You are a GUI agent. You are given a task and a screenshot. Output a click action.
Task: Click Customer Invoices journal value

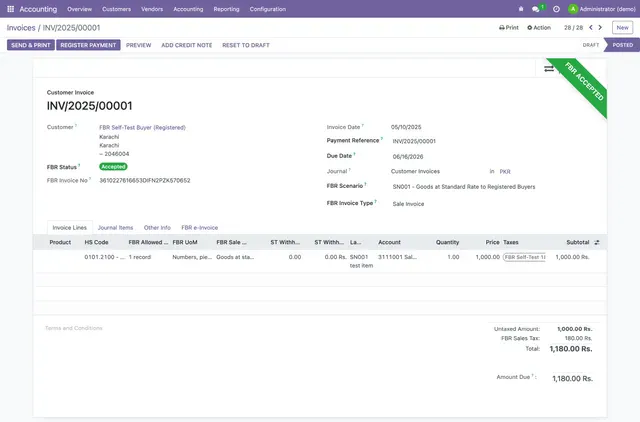(x=415, y=171)
